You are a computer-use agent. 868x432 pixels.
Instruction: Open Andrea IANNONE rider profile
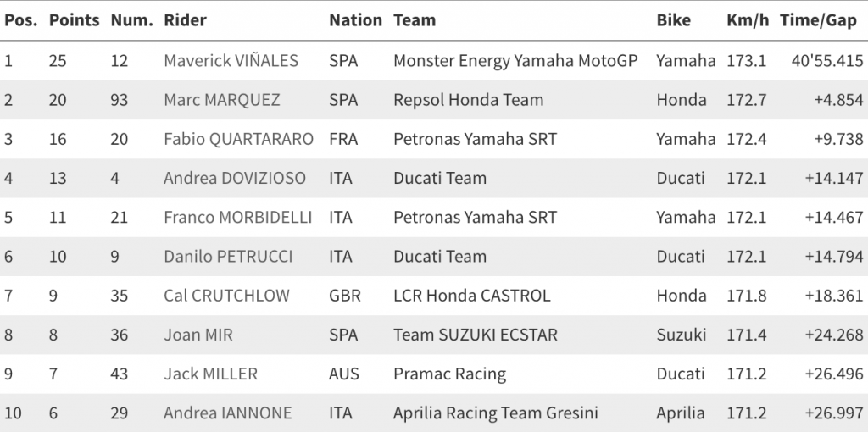(227, 413)
